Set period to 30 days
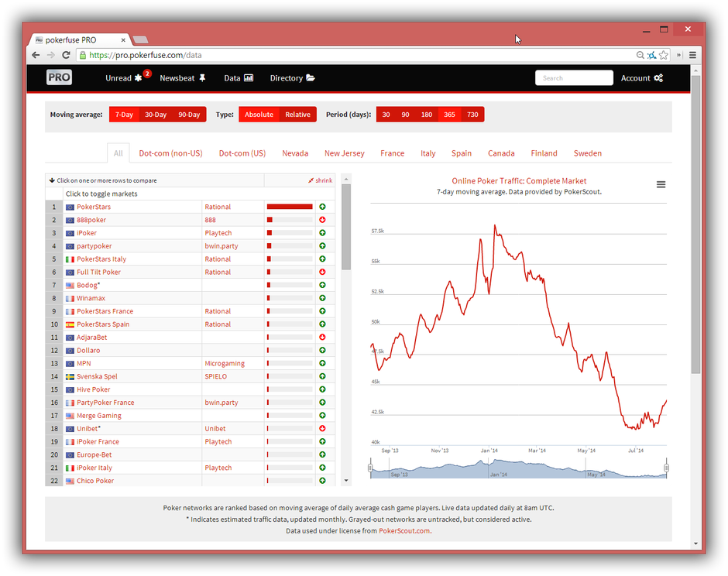Viewport: 728px width, 576px height. (386, 115)
